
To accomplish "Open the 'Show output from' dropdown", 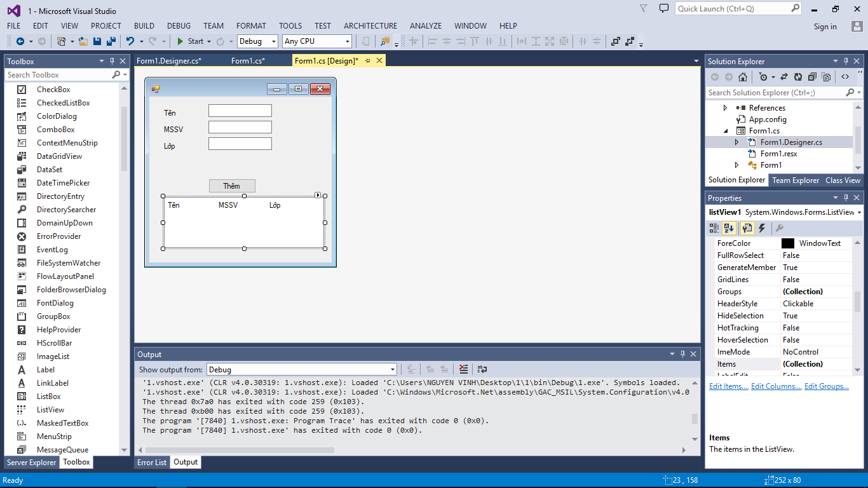I will click(301, 370).
